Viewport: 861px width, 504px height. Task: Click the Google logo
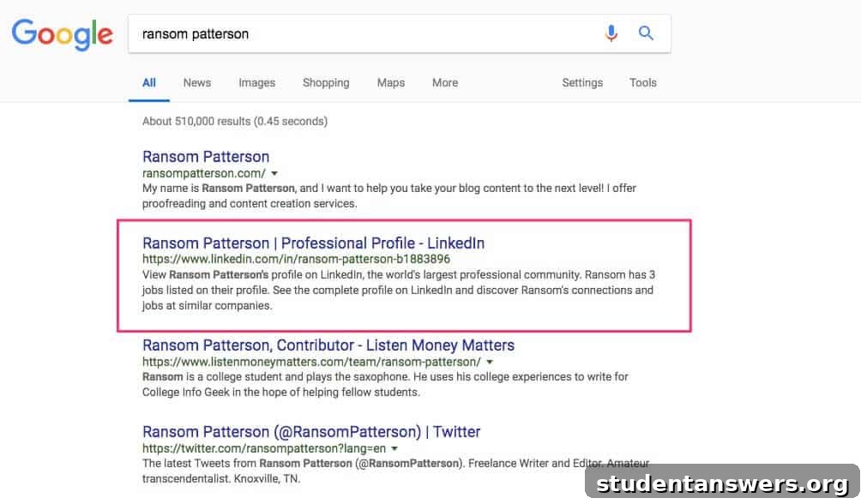coord(62,34)
